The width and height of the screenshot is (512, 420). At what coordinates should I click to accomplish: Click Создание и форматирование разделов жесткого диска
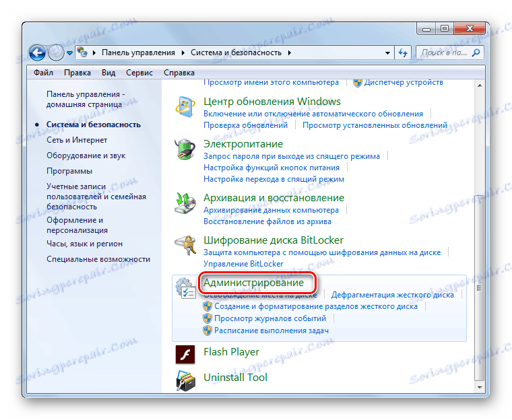pyautogui.click(x=316, y=306)
